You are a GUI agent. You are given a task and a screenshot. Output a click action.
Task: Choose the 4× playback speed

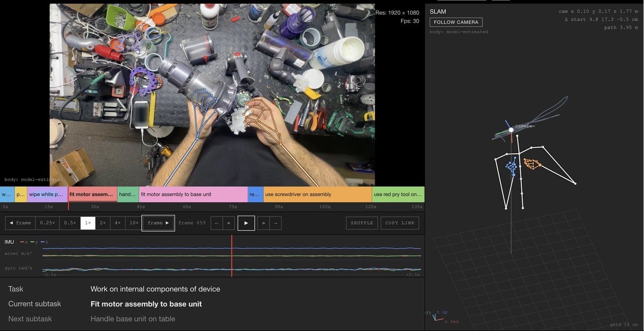click(117, 223)
